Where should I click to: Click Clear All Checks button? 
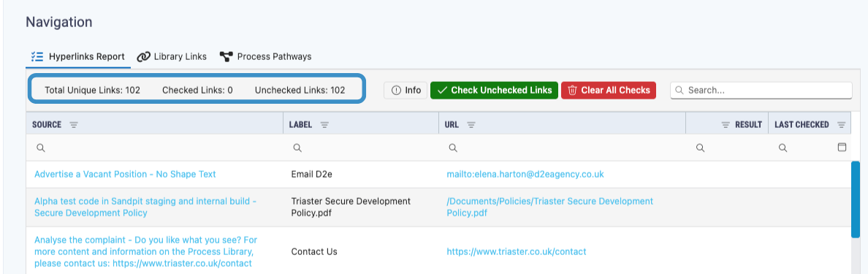click(609, 90)
